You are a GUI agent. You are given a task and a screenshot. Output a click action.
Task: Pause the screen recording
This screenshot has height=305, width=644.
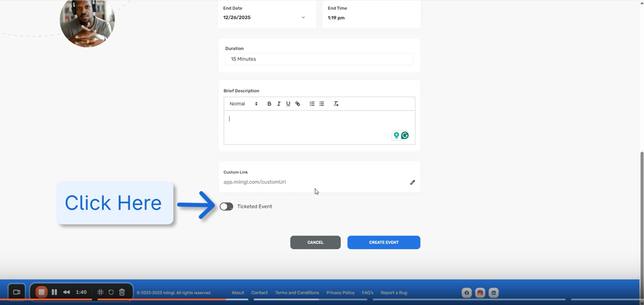point(54,292)
